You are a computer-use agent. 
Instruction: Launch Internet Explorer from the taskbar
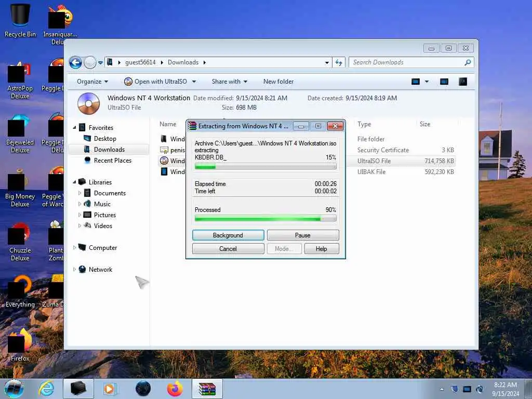[x=46, y=389]
